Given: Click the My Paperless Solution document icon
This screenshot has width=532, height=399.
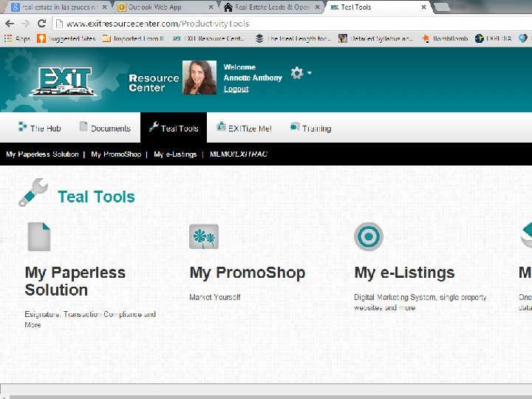Looking at the screenshot, I should [39, 237].
